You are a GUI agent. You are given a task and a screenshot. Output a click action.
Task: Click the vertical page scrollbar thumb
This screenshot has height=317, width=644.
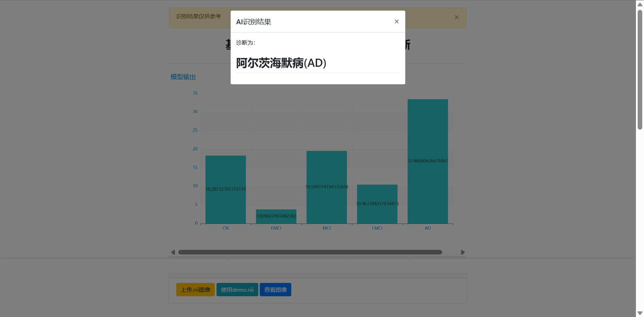pos(640,70)
